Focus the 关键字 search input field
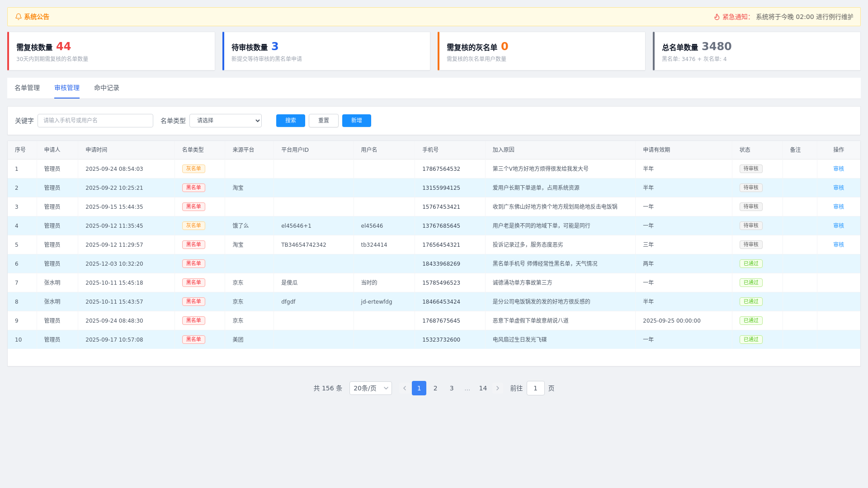The height and width of the screenshot is (488, 868). 95,121
